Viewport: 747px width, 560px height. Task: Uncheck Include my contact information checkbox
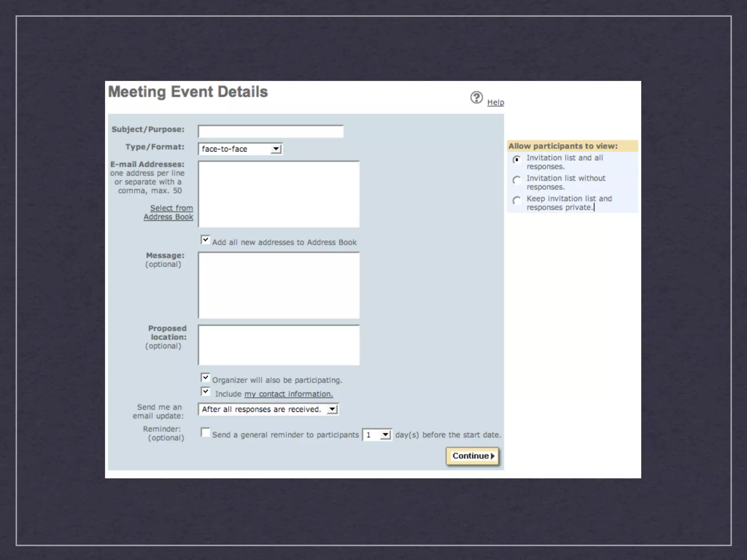click(205, 392)
